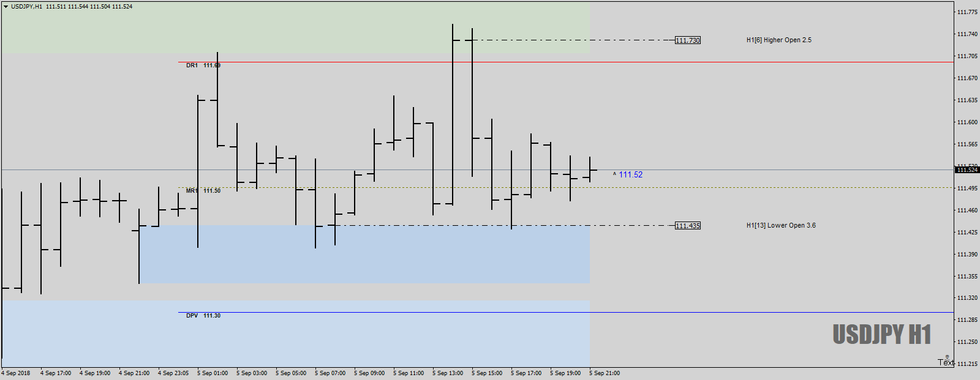Click the 111.775 price axis label

[967, 12]
